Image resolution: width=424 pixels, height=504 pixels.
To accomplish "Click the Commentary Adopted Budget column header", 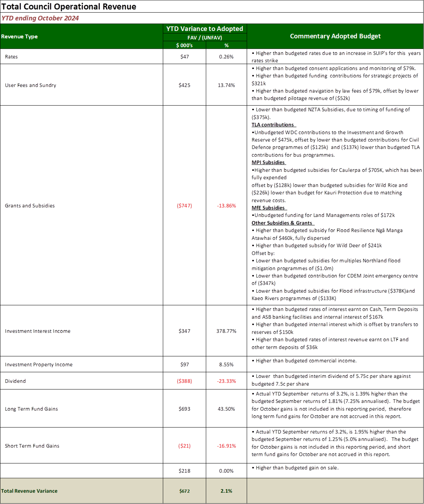I will point(335,36).
